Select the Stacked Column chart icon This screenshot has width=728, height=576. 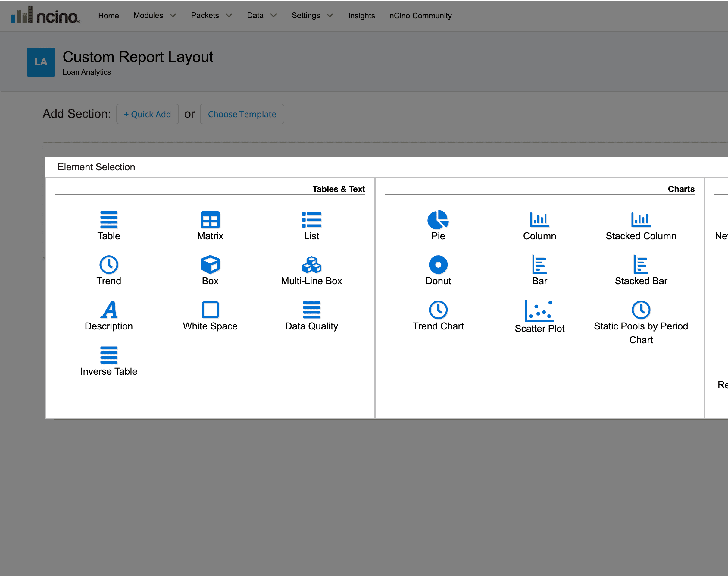click(x=640, y=220)
